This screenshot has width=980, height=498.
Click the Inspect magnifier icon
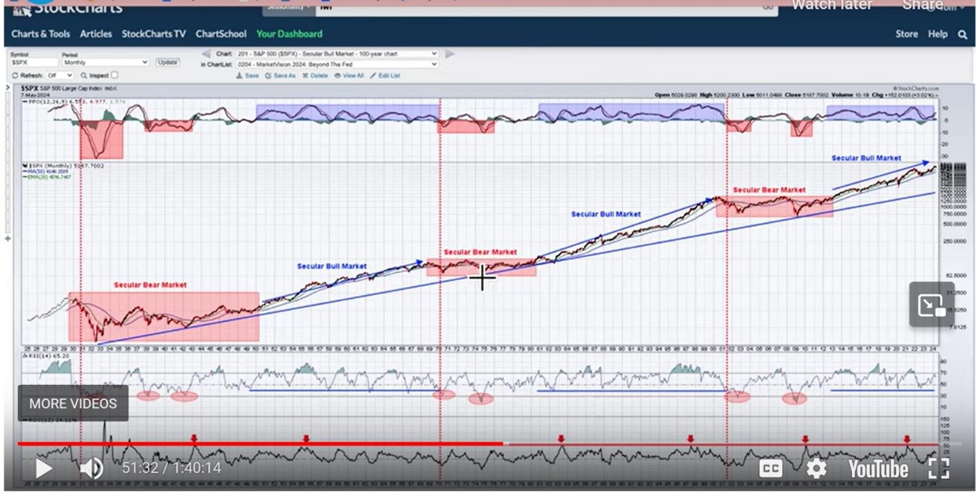point(84,75)
